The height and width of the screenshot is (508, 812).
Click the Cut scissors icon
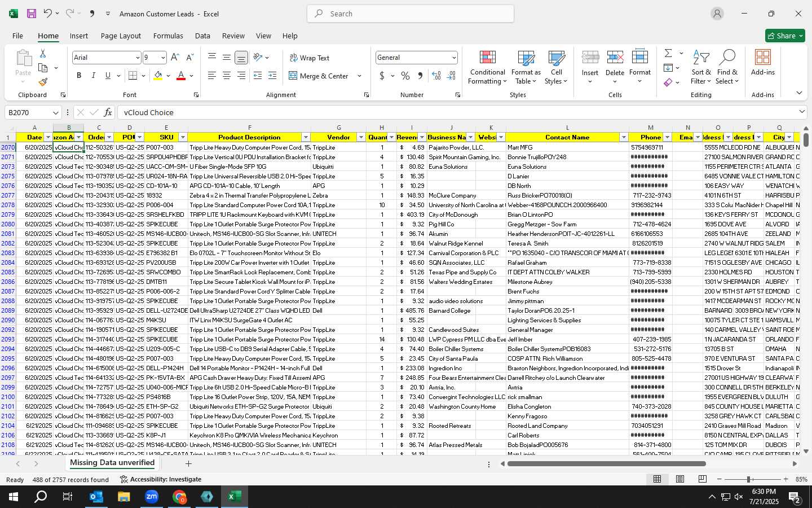[43, 53]
